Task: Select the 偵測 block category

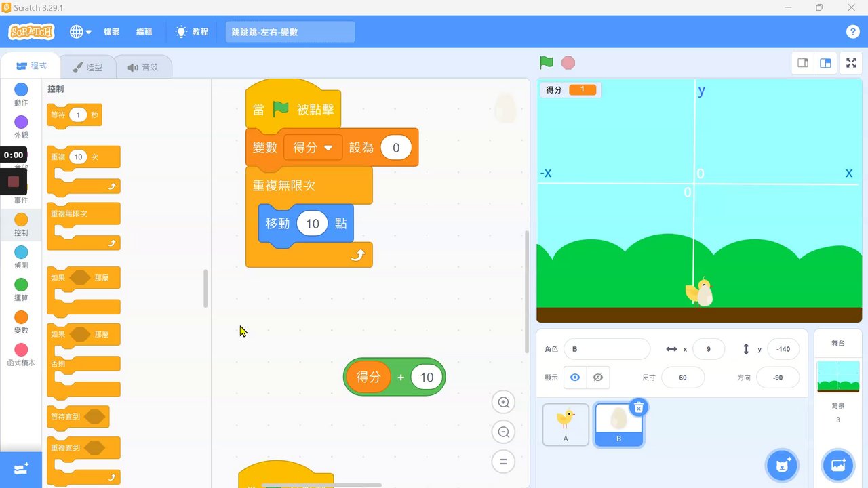Action: pyautogui.click(x=21, y=257)
